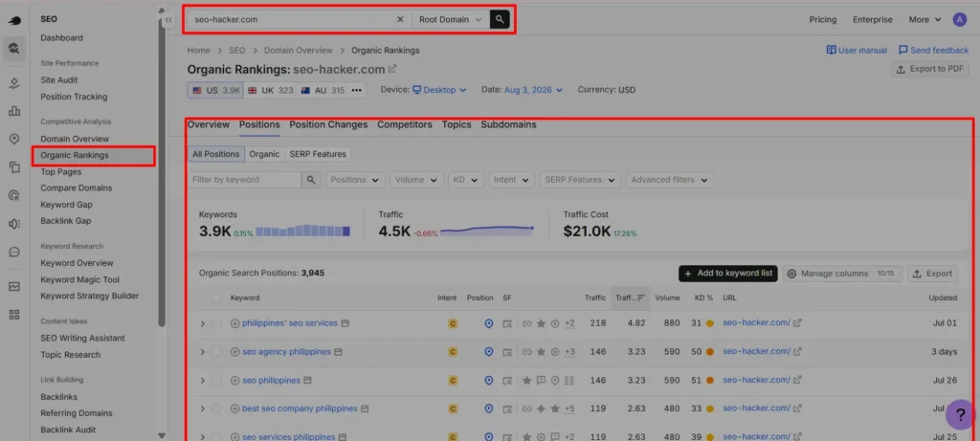Screen dimensions: 980x441
Task: Open Keyword Magic Tool in sidebar
Action: 80,280
